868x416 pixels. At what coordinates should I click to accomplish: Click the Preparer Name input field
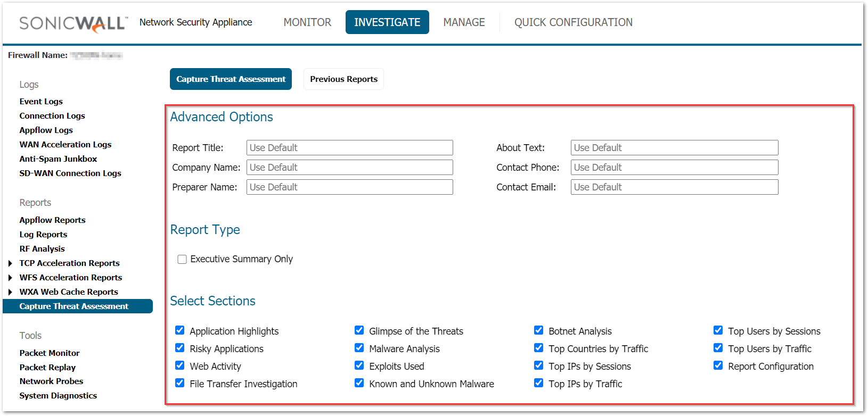[350, 187]
